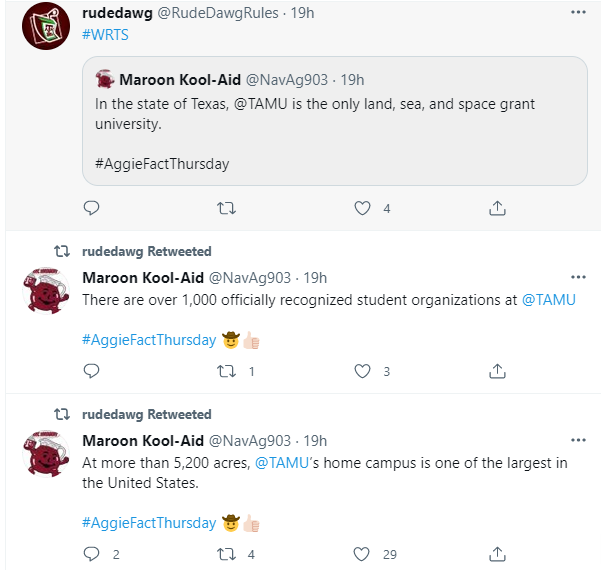
Task: Click #AggieFactThursday in the 5,200 acres tweet
Action: tap(149, 523)
